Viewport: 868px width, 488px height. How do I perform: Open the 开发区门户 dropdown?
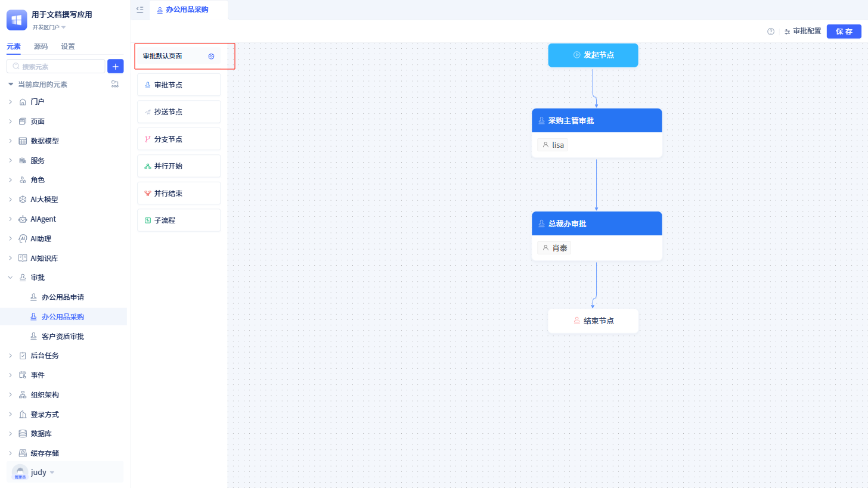click(x=49, y=27)
